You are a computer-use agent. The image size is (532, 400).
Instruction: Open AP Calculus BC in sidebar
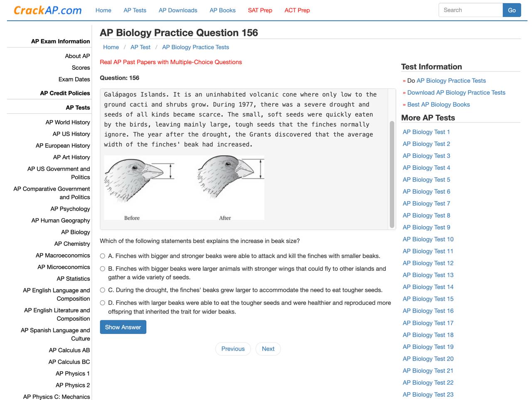[69, 361]
